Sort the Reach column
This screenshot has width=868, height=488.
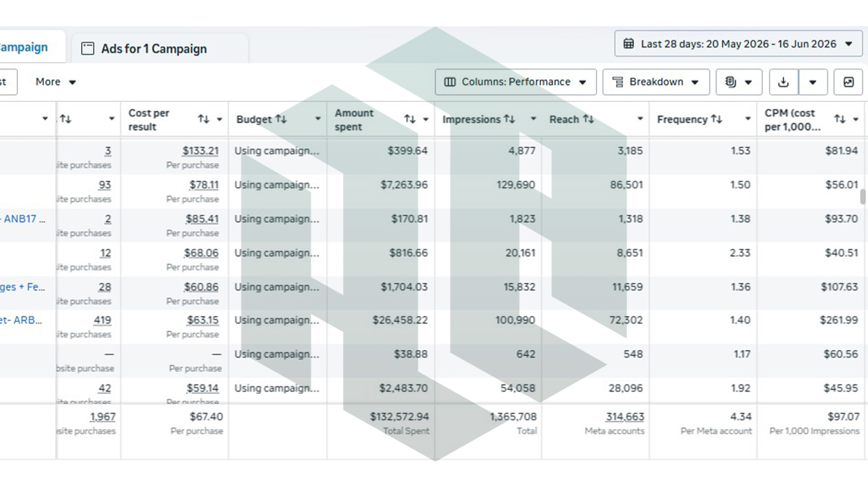pyautogui.click(x=588, y=119)
